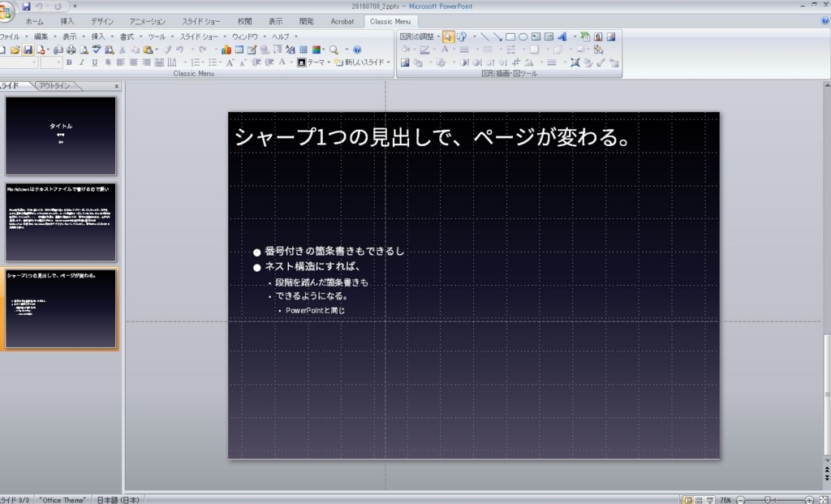Start slide show from status bar
This screenshot has width=831, height=504.
(x=710, y=500)
